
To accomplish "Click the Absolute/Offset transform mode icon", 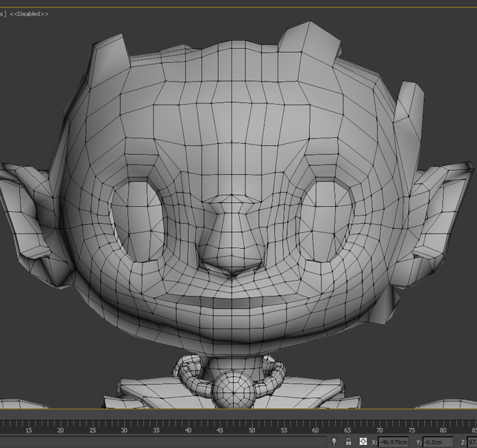I will coord(363,442).
